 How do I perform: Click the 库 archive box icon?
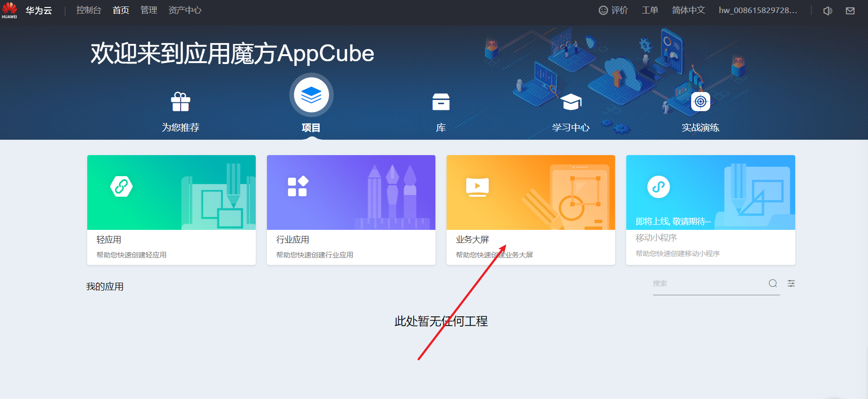click(441, 101)
